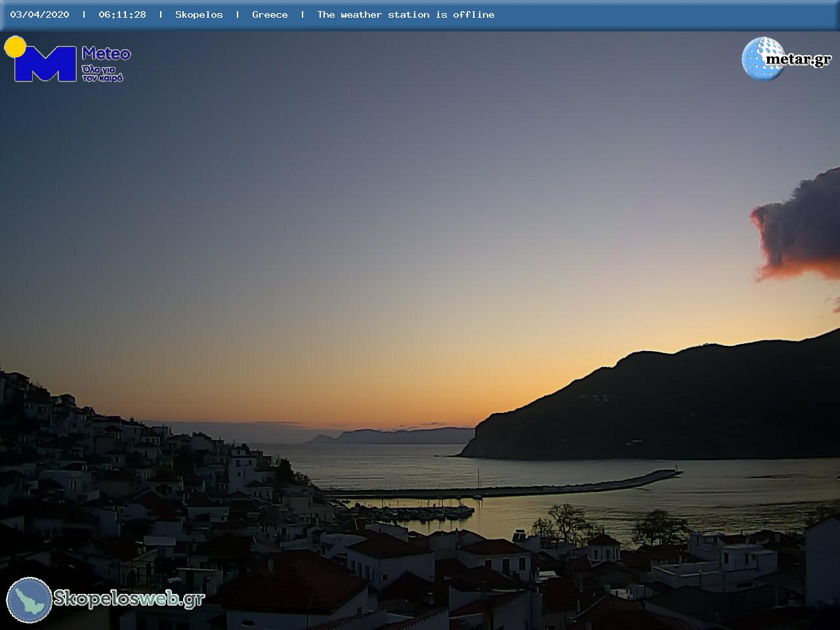Click the metar.gr text label
The image size is (840, 630).
click(799, 59)
